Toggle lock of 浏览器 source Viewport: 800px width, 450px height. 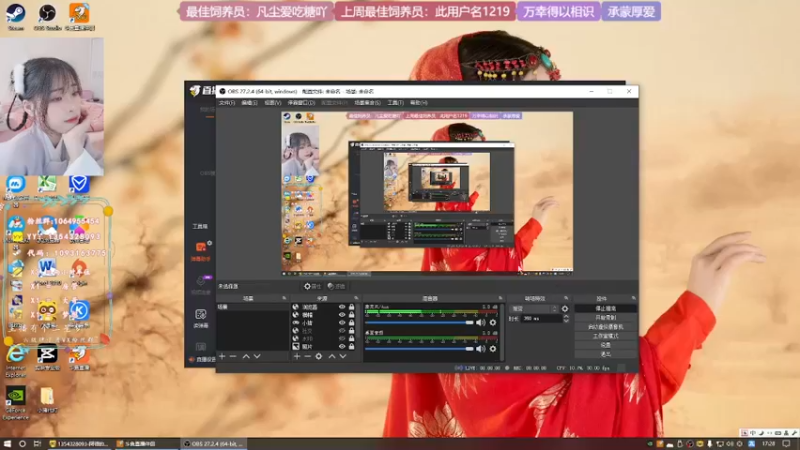pyautogui.click(x=352, y=307)
